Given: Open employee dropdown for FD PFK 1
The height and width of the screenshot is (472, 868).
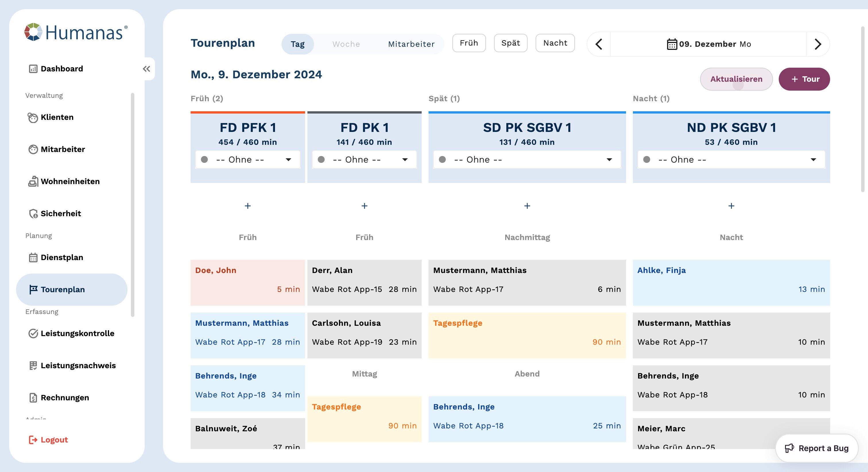Looking at the screenshot, I should [x=248, y=159].
